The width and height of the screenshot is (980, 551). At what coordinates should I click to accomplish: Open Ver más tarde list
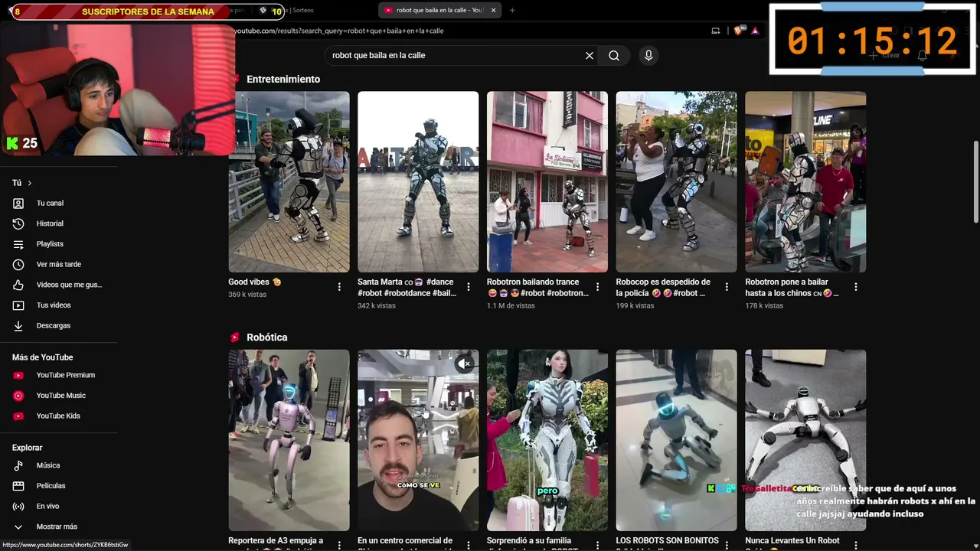59,265
